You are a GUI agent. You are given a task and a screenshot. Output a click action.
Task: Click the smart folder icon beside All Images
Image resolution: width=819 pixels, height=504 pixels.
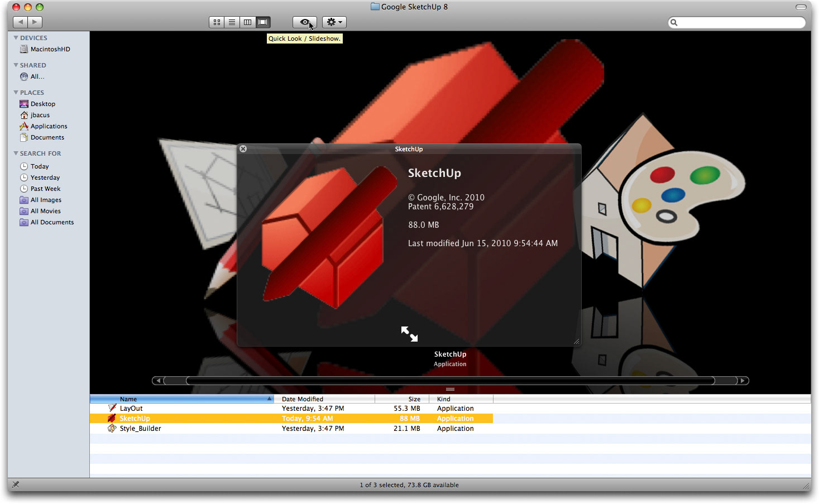click(24, 200)
